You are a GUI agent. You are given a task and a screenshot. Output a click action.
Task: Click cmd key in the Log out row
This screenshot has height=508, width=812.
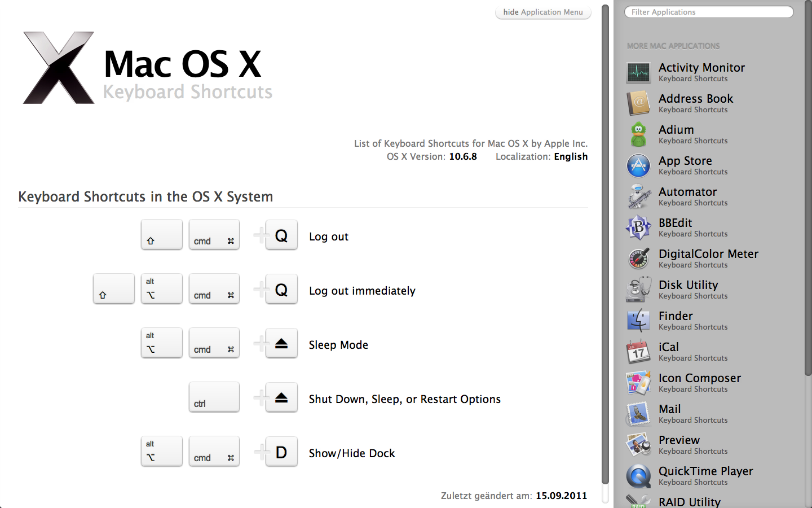pyautogui.click(x=214, y=235)
